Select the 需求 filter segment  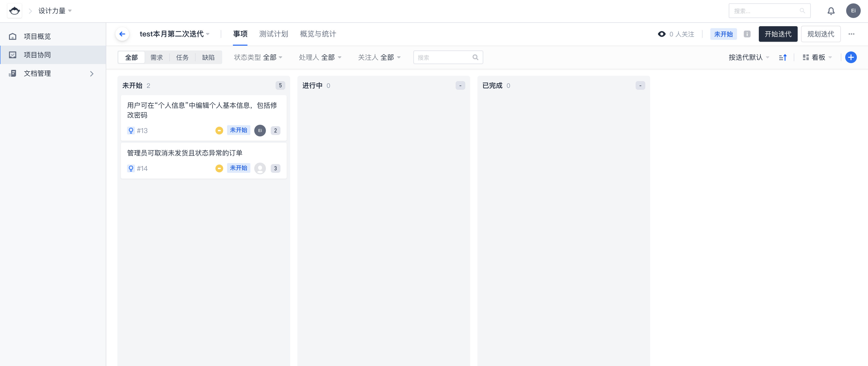[157, 58]
